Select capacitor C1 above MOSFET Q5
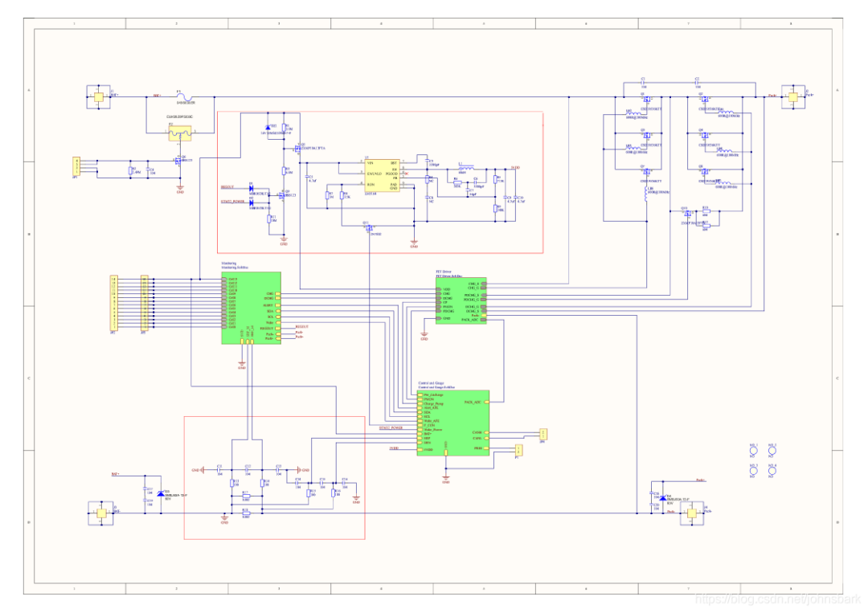 click(643, 83)
